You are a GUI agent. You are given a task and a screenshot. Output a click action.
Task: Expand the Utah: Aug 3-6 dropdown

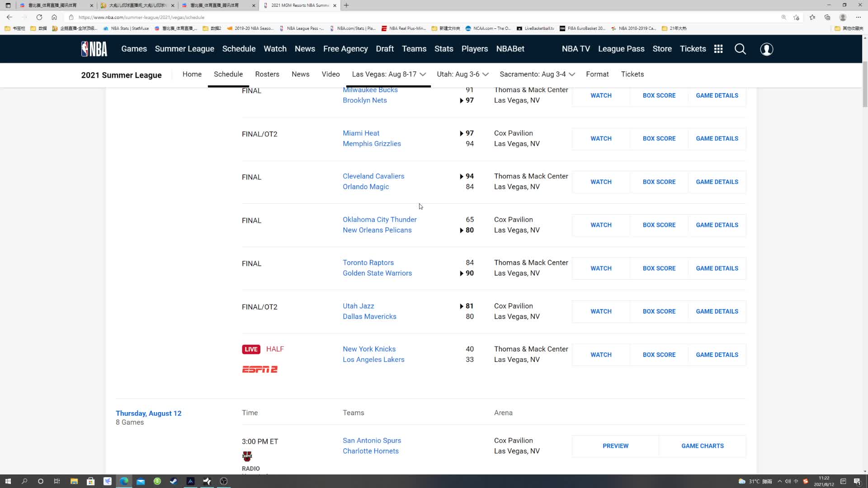tap(462, 74)
